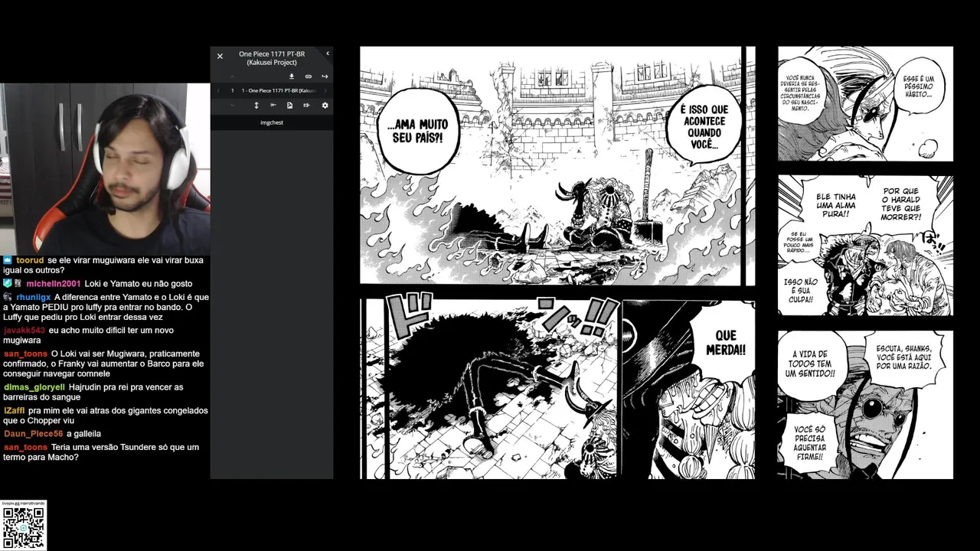Click chat username "Daun_Piece56"
The image size is (980, 551).
click(33, 434)
